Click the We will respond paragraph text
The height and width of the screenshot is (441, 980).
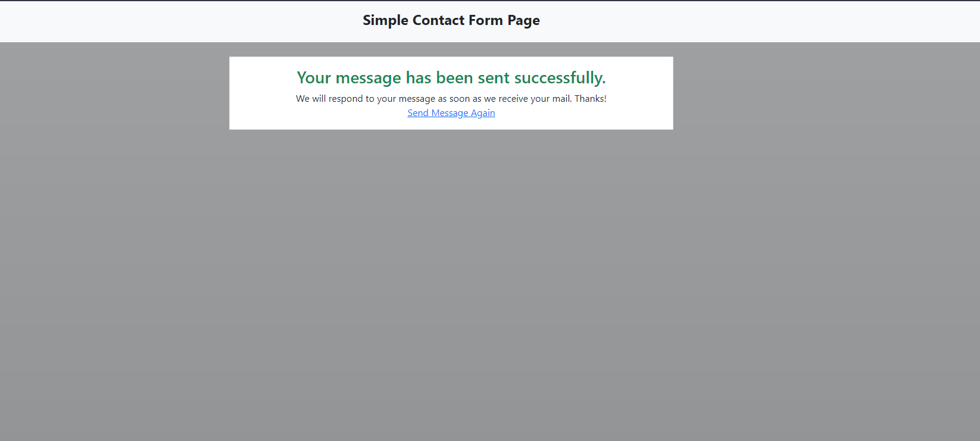pos(451,99)
